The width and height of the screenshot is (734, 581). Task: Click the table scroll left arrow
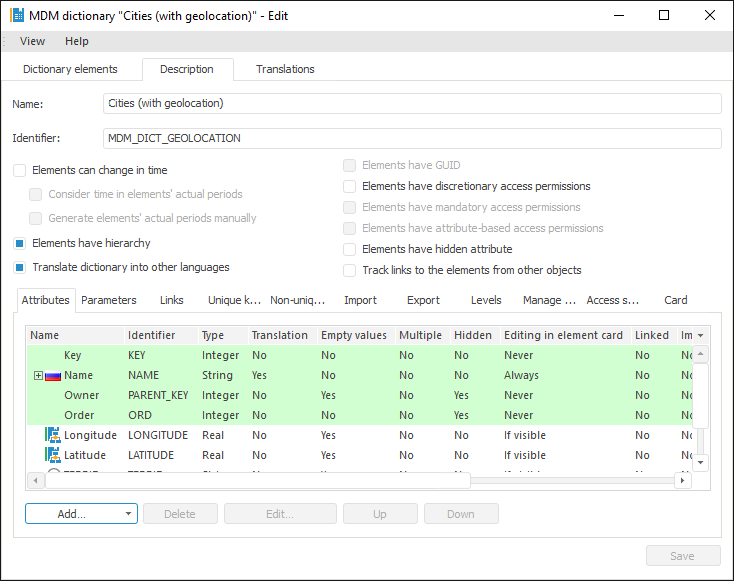click(x=36, y=480)
